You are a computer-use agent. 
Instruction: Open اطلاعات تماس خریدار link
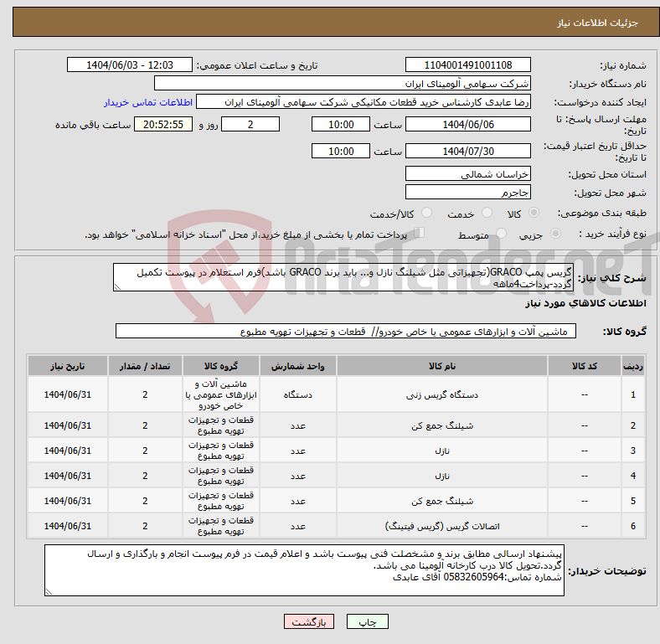pos(148,102)
